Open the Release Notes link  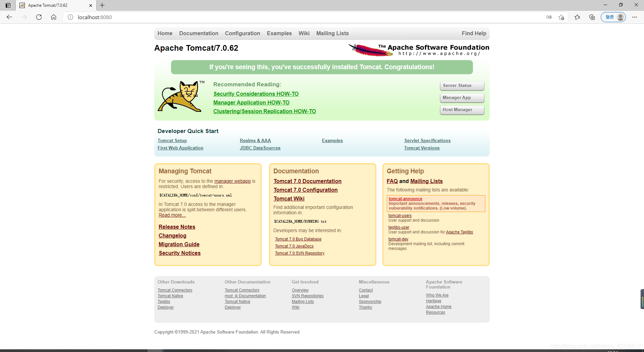pyautogui.click(x=177, y=227)
